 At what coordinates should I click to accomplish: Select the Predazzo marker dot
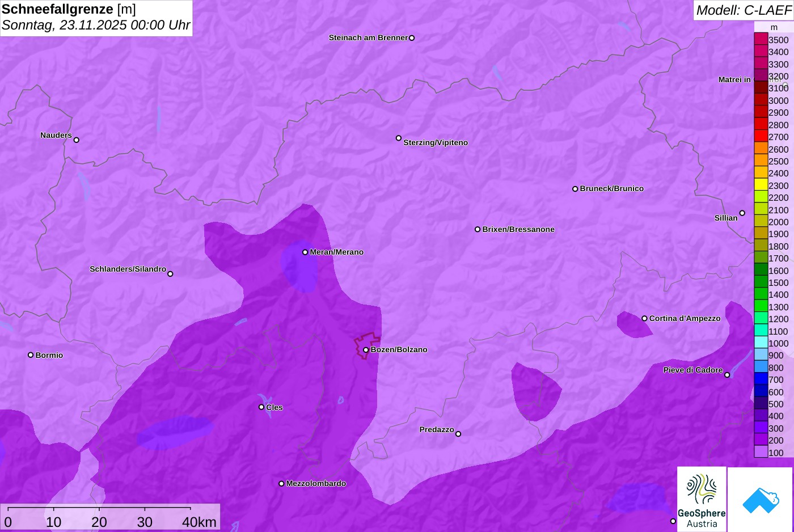(458, 434)
